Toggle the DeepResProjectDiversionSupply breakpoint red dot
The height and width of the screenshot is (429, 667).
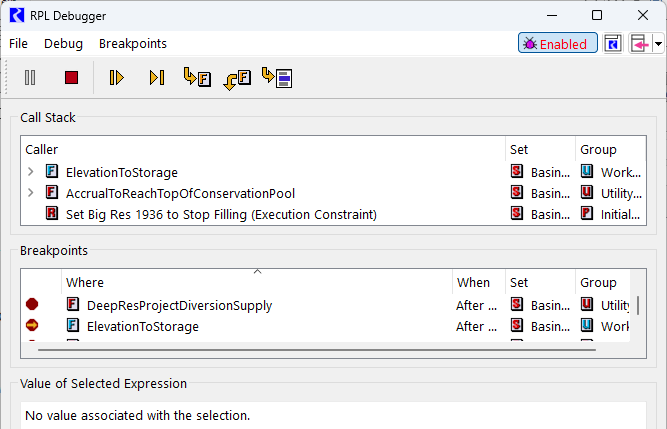click(x=32, y=305)
